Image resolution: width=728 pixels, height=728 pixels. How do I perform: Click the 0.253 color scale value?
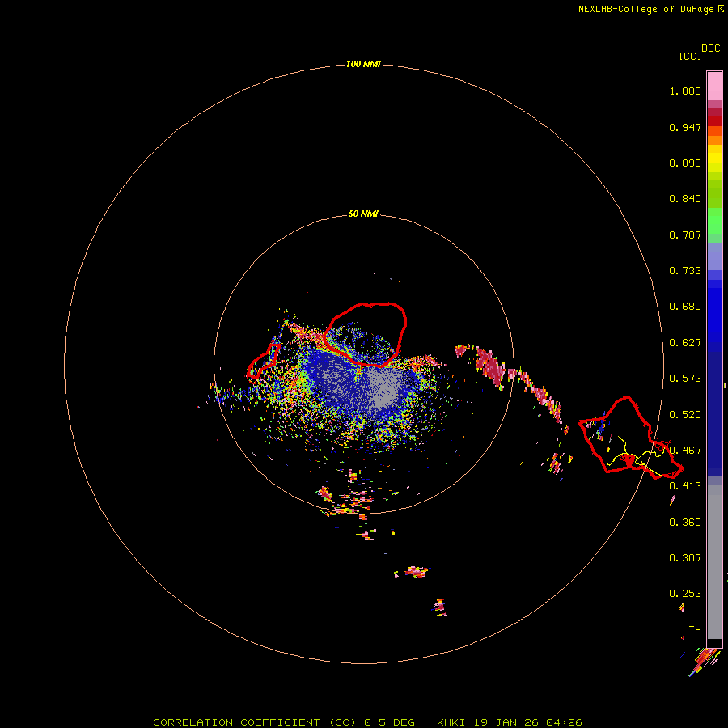pos(685,594)
